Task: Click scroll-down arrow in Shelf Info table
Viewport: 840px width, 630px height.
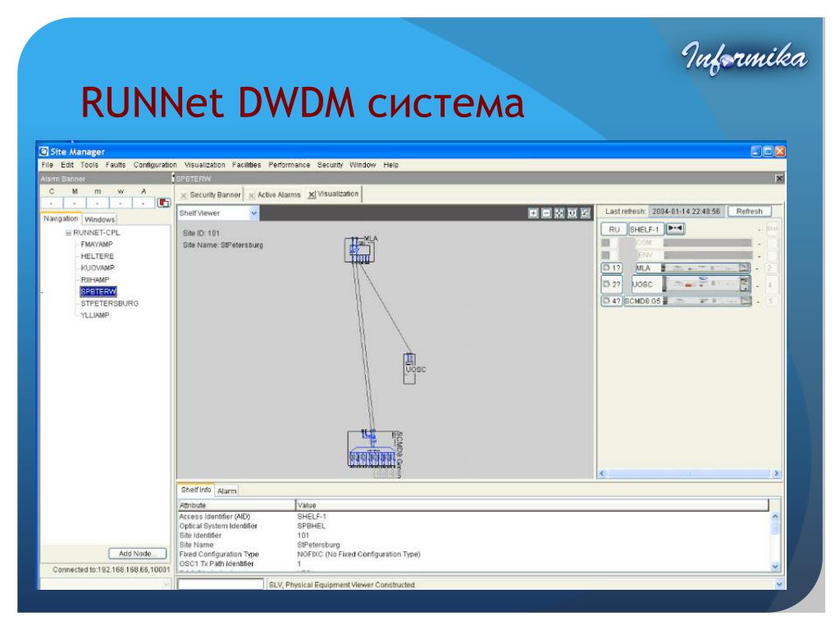Action: [x=774, y=567]
